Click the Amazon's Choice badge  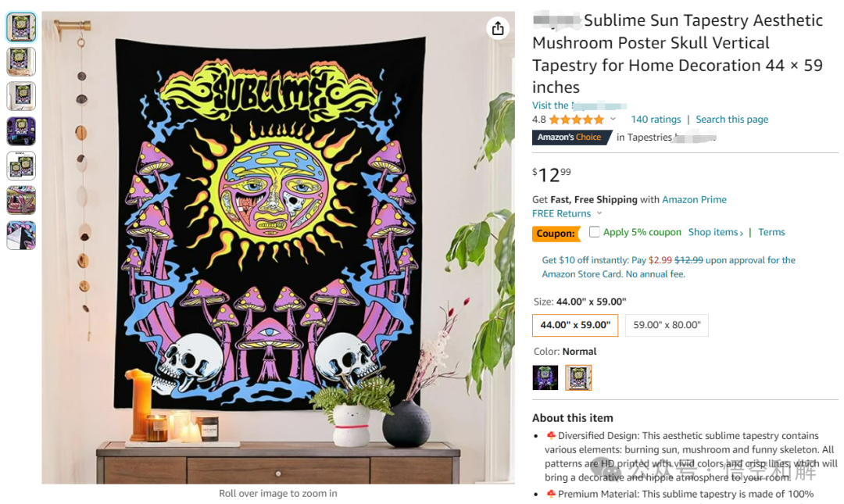(571, 138)
